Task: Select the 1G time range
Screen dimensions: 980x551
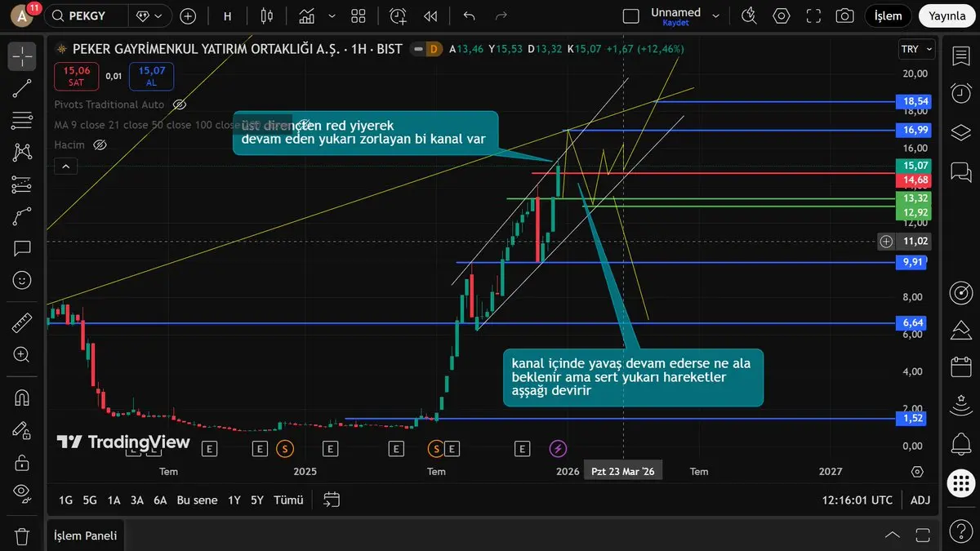Action: tap(66, 500)
